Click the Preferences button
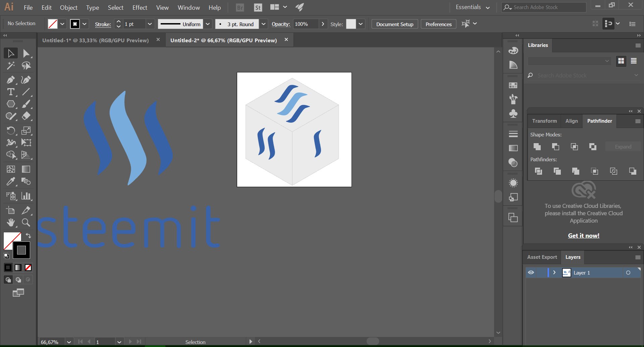Image resolution: width=644 pixels, height=347 pixels. coord(438,24)
